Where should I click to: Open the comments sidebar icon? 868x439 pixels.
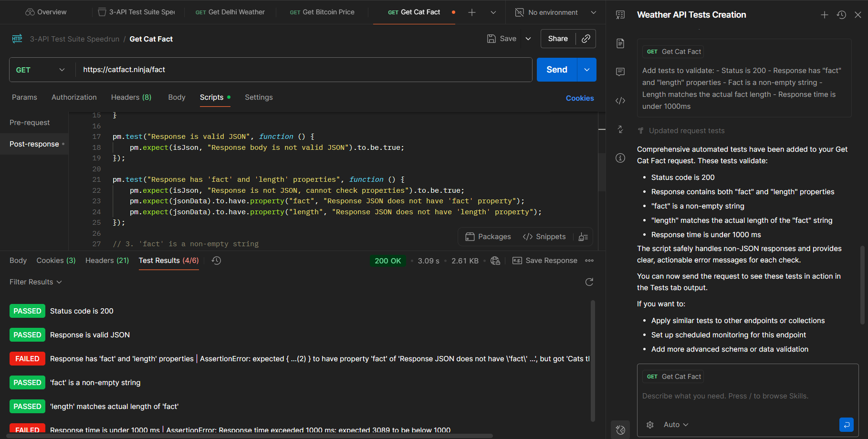pos(620,72)
